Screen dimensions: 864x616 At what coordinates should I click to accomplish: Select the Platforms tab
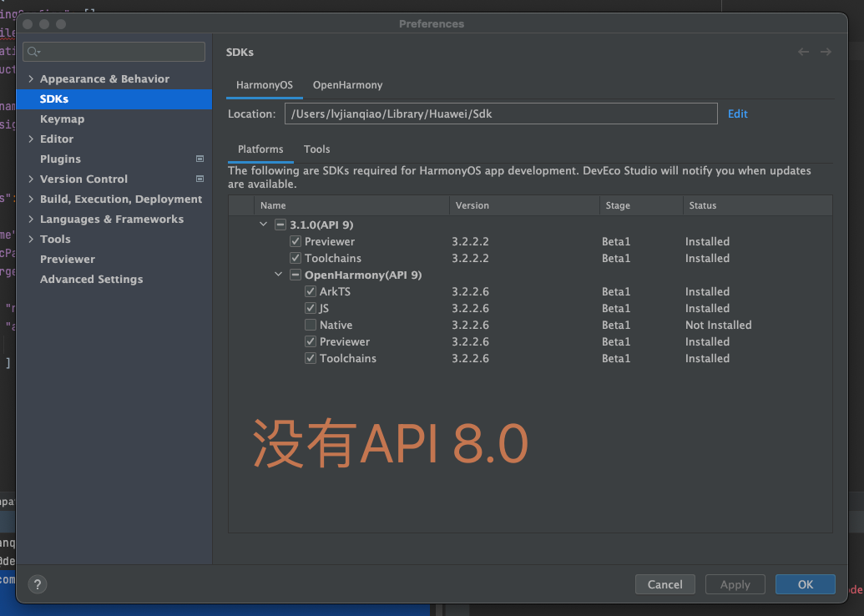click(260, 149)
